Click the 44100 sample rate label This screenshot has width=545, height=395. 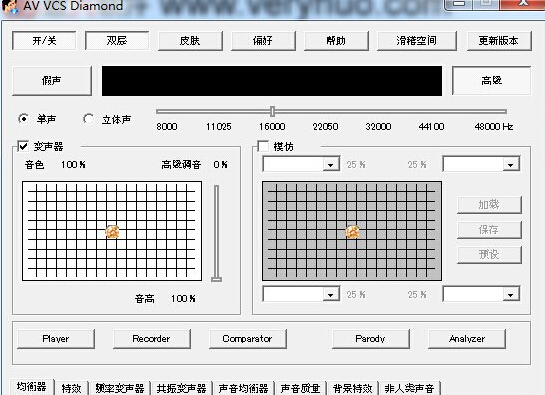tap(431, 127)
